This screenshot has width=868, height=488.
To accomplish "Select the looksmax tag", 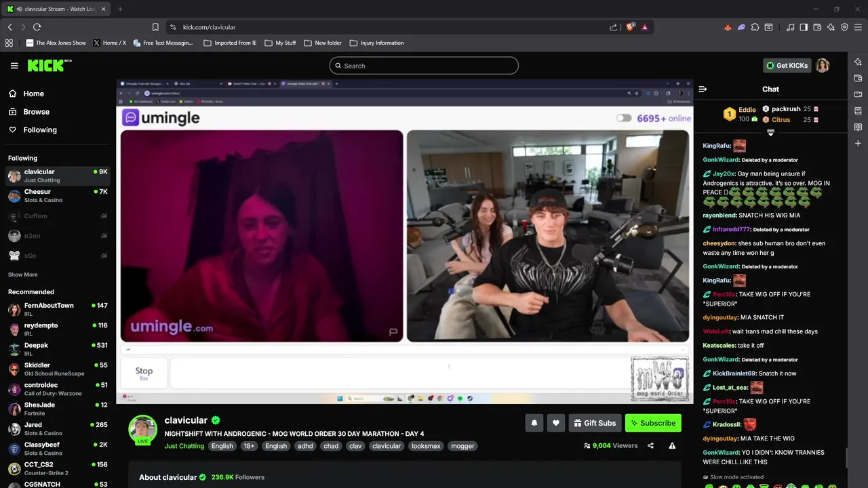I will (x=426, y=446).
